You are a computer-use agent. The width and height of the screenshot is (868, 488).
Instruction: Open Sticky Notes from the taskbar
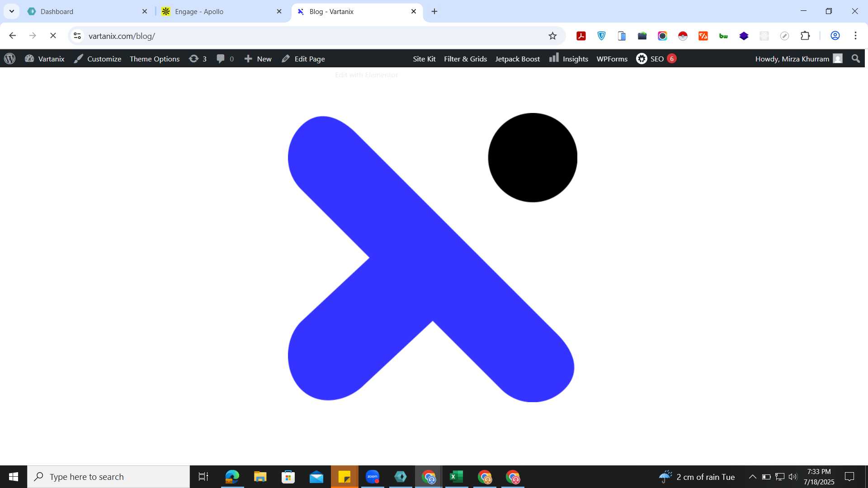[344, 477]
